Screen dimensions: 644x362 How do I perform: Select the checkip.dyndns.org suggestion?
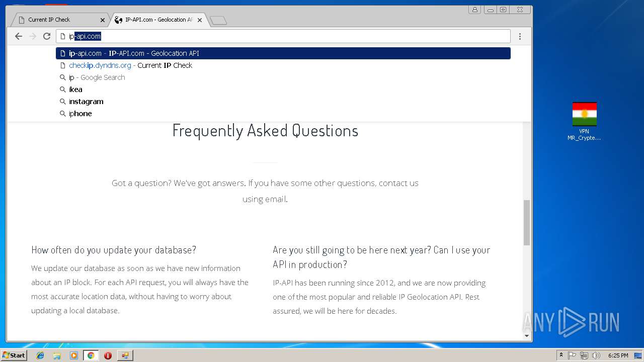tap(283, 65)
